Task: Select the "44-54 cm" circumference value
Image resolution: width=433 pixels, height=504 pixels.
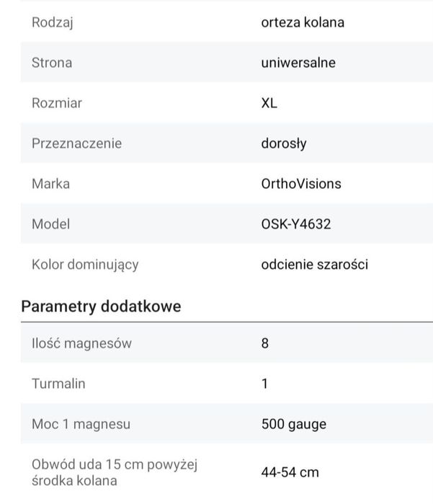Action: [290, 472]
